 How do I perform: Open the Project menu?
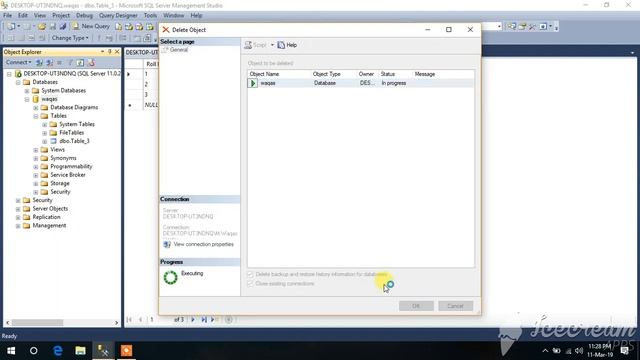(61, 16)
